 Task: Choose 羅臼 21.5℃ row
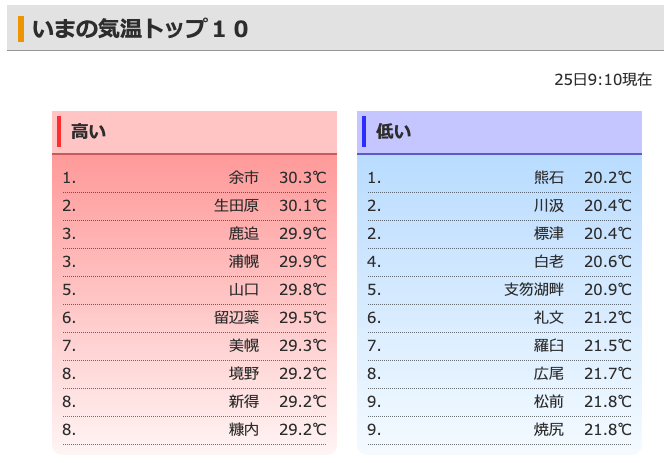pos(499,346)
